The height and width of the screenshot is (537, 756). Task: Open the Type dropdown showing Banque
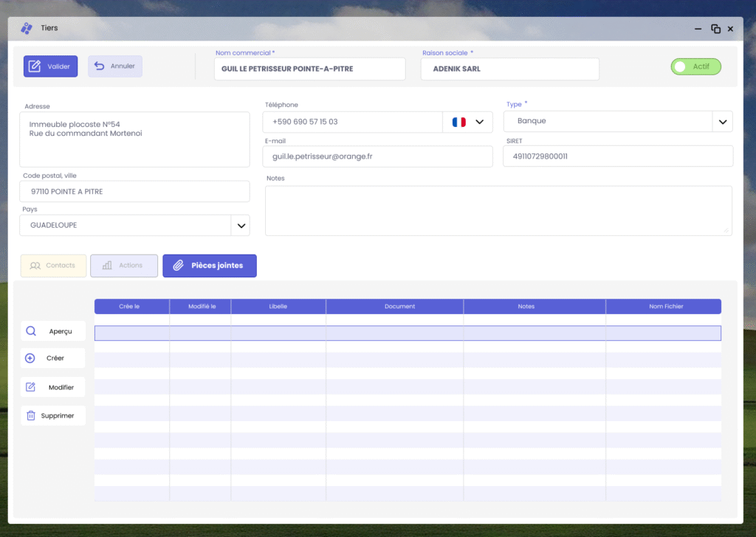[x=722, y=122]
